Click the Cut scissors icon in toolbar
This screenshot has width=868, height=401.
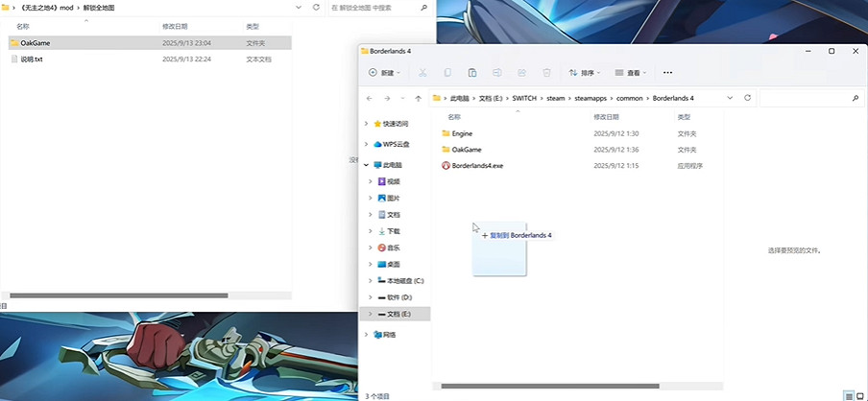(x=422, y=73)
